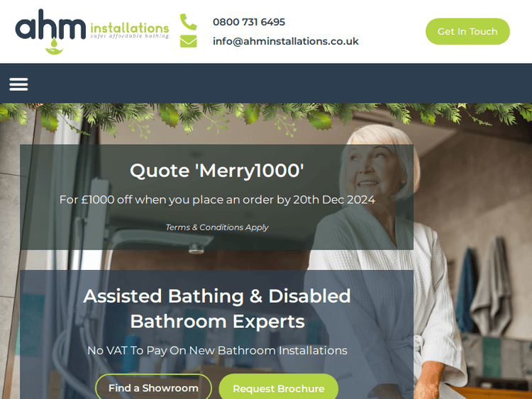Viewport: 532px width, 399px height.
Task: Email info@ahminstallations.co.uk
Action: point(285,41)
